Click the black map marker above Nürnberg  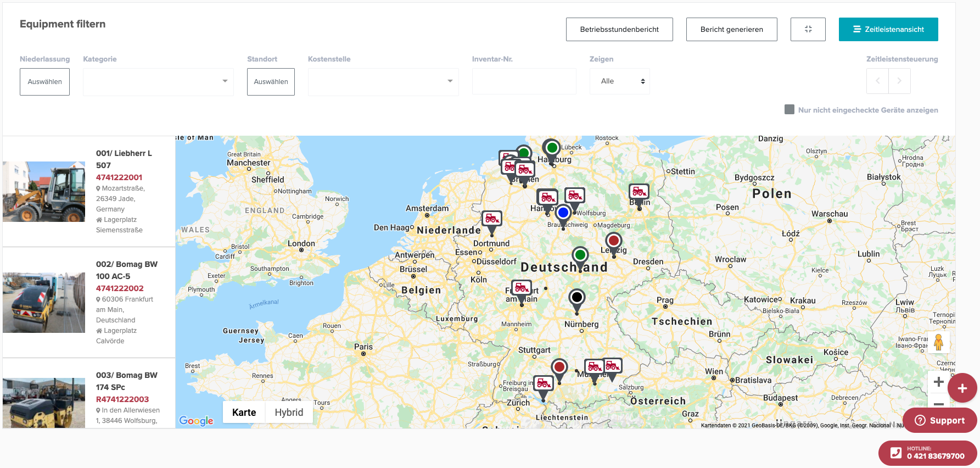click(576, 297)
